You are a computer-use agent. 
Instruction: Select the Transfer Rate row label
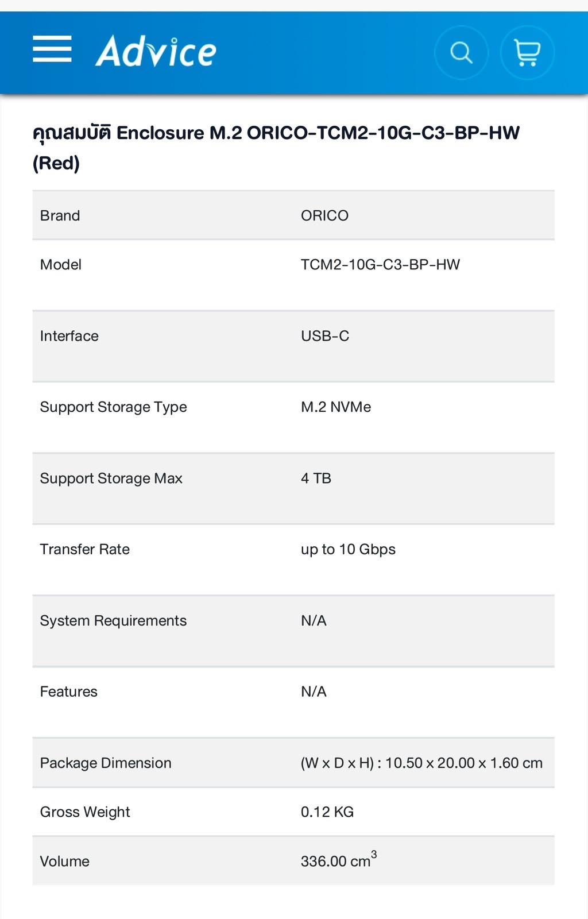click(x=85, y=550)
